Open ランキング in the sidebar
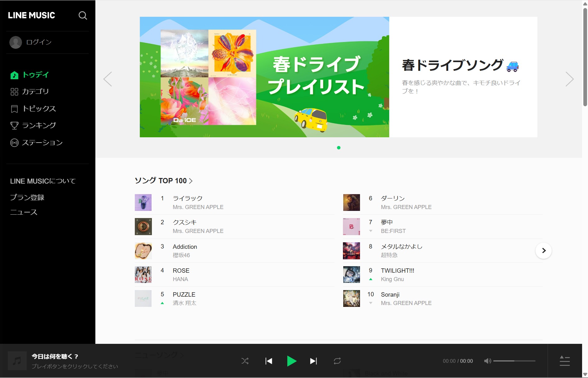Screen dimensions: 588x378 coord(39,125)
